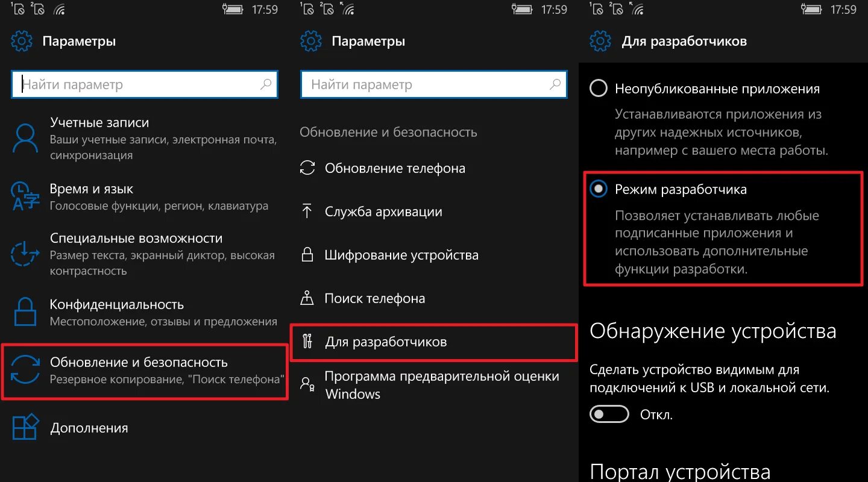
Task: Click the Поиск телефона locator icon
Action: click(307, 298)
